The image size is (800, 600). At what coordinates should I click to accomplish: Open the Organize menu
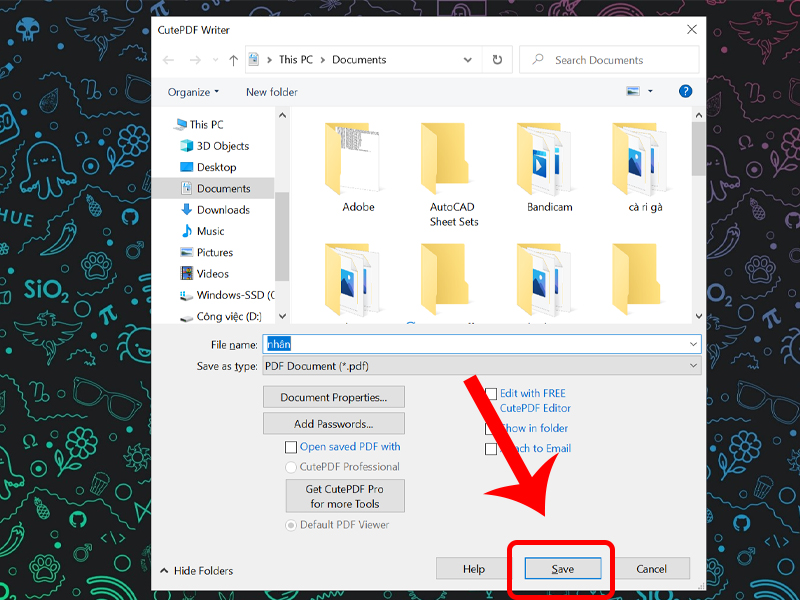pos(193,91)
